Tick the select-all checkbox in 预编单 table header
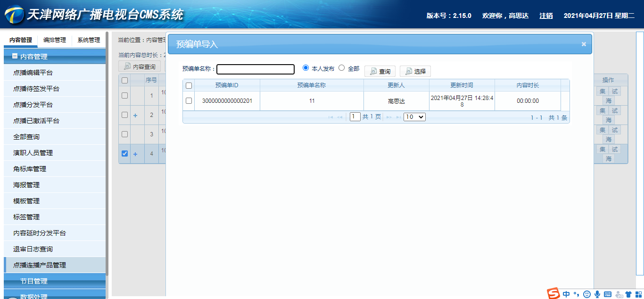644x299 pixels. coord(189,85)
